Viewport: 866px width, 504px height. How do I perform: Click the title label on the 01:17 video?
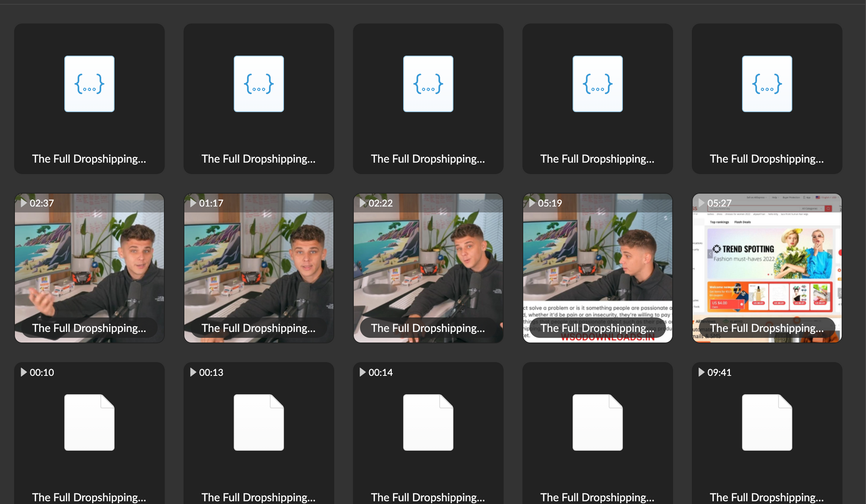point(259,328)
